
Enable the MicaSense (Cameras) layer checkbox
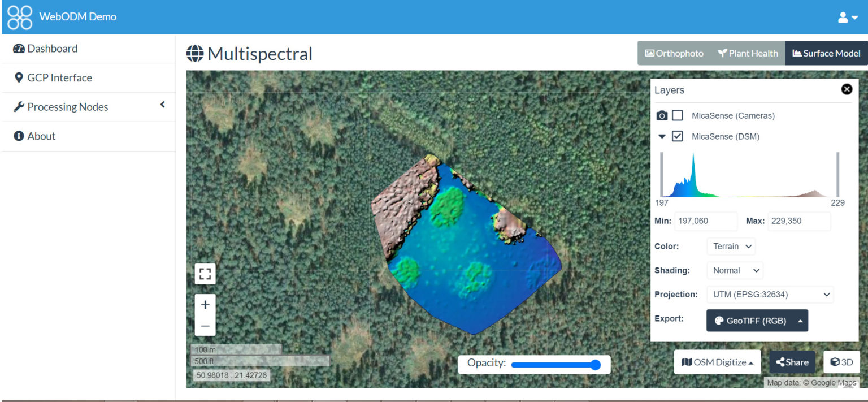[x=678, y=115]
